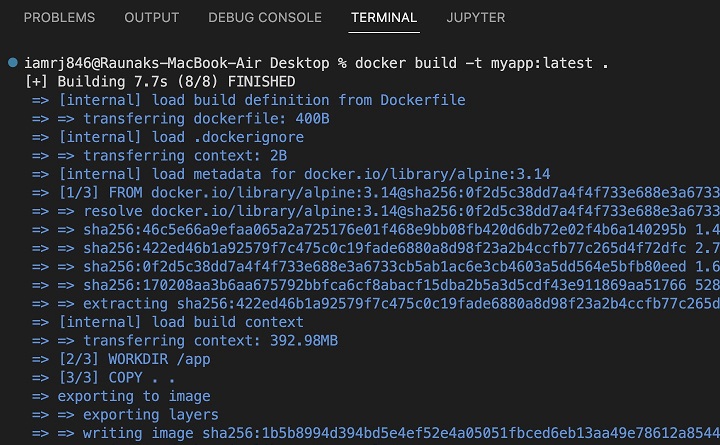
Task: Open the OUTPUT panel tab
Action: pyautogui.click(x=151, y=18)
